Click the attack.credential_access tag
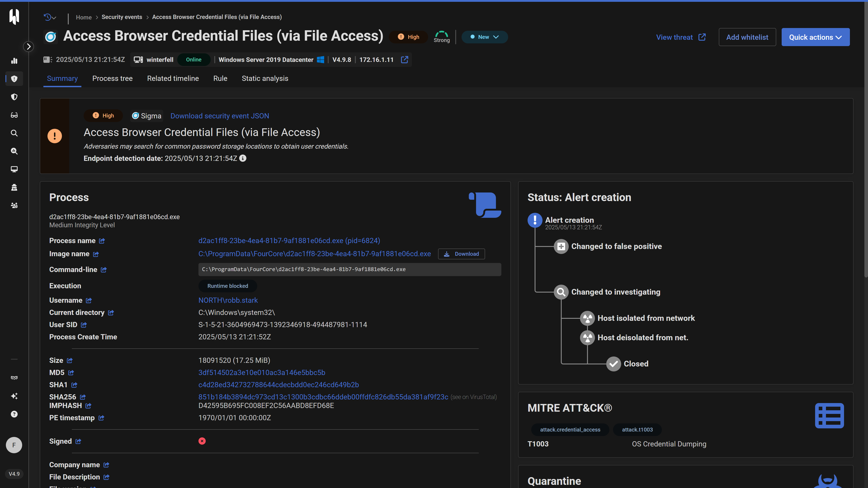The image size is (868, 488). 570,430
